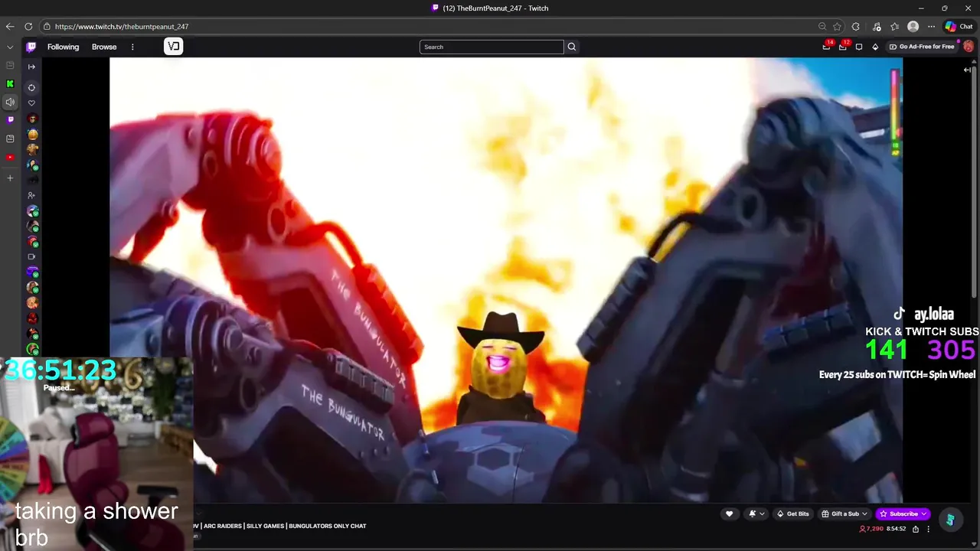The height and width of the screenshot is (551, 980).
Task: Open the Gift a Sub dropdown
Action: pyautogui.click(x=844, y=514)
